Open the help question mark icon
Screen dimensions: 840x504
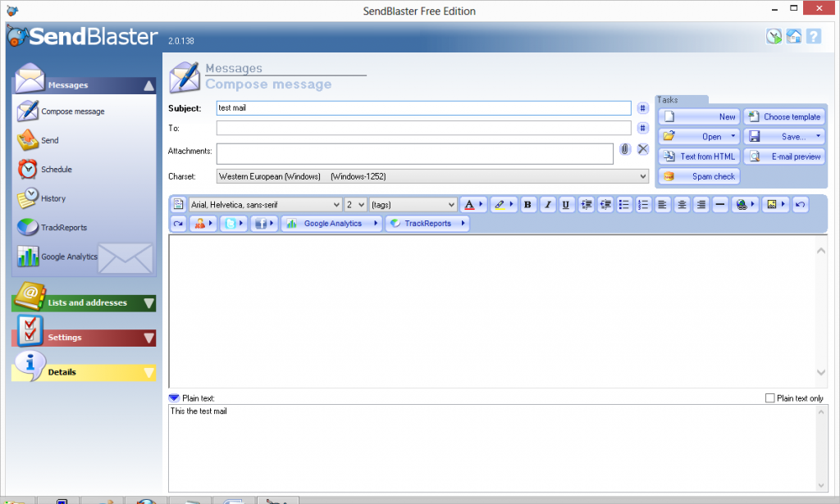pos(813,36)
